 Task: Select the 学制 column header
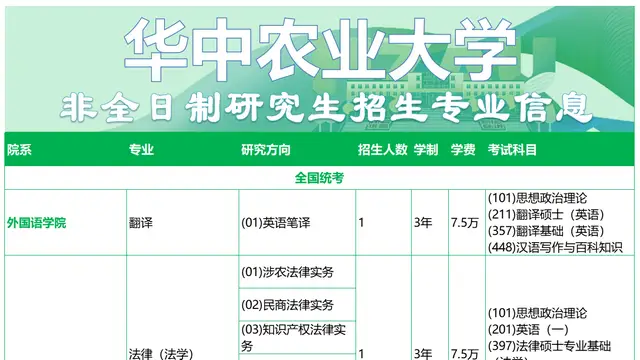click(x=426, y=150)
